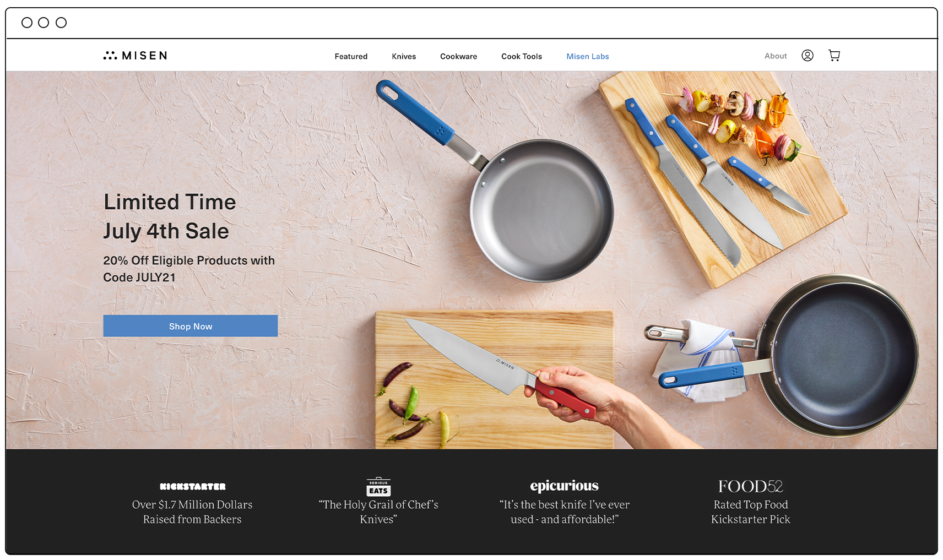Click the Shop Now button
The height and width of the screenshot is (560, 943).
[191, 326]
